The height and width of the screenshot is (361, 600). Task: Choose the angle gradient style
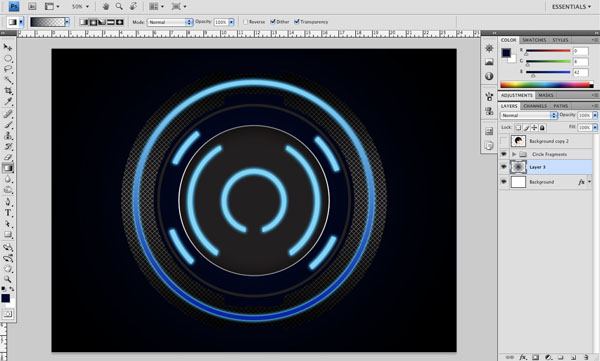(102, 22)
